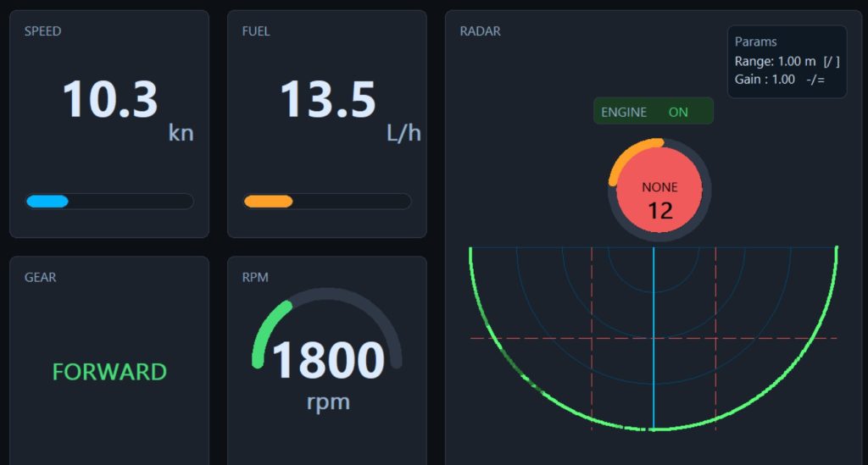
Task: Click the 1800 RPM value
Action: [327, 360]
